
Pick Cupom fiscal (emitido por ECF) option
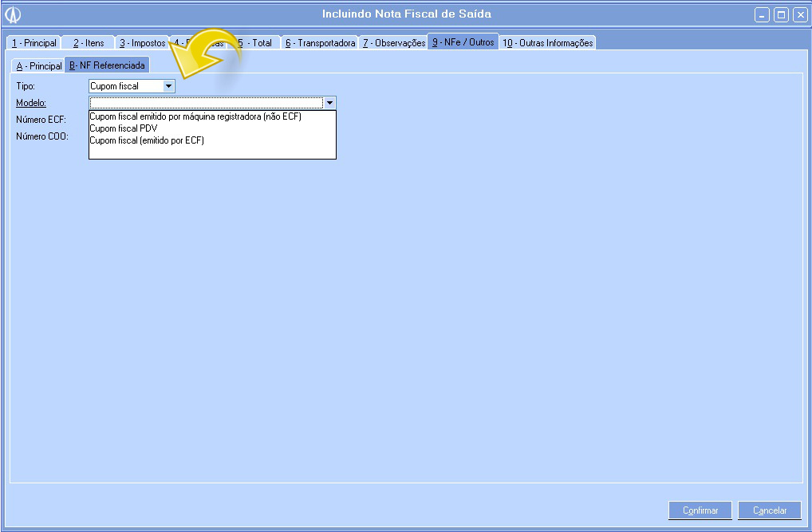click(x=147, y=140)
